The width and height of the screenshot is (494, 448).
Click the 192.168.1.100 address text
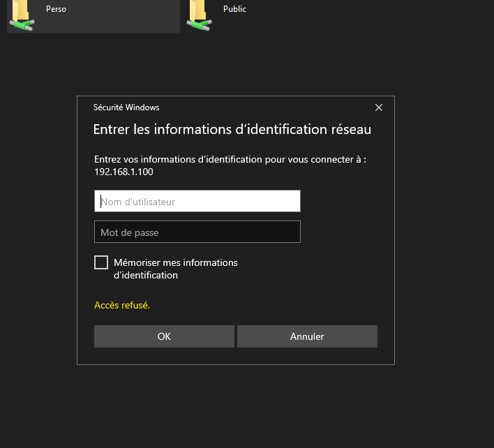[x=123, y=172]
